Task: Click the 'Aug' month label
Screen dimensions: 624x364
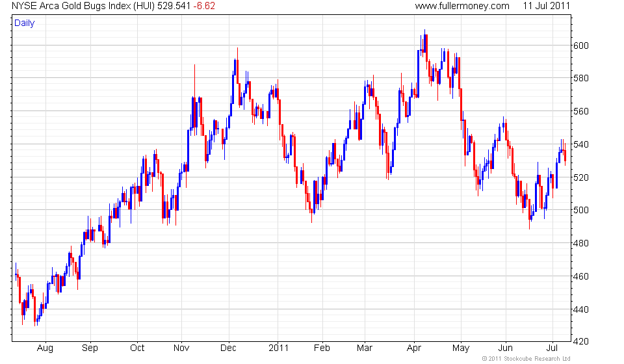Action: pos(45,348)
